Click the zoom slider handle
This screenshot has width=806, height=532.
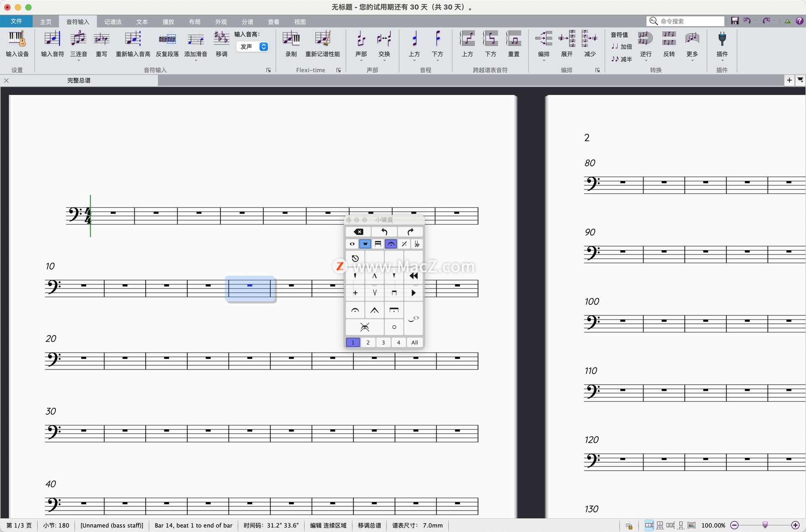click(x=765, y=525)
